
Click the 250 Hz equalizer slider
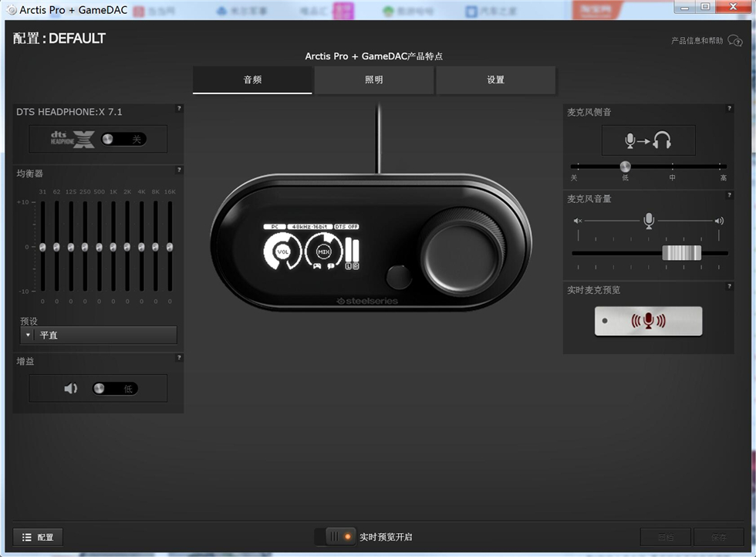pos(85,246)
